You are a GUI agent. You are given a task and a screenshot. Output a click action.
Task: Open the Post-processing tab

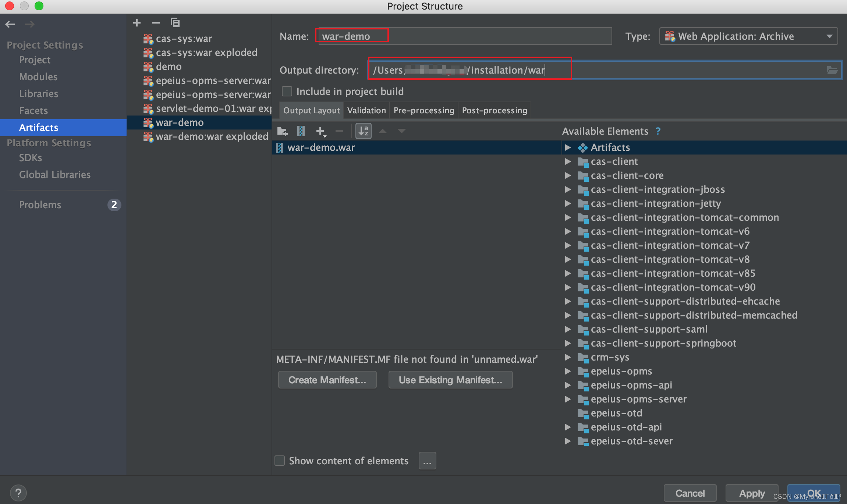tap(494, 110)
